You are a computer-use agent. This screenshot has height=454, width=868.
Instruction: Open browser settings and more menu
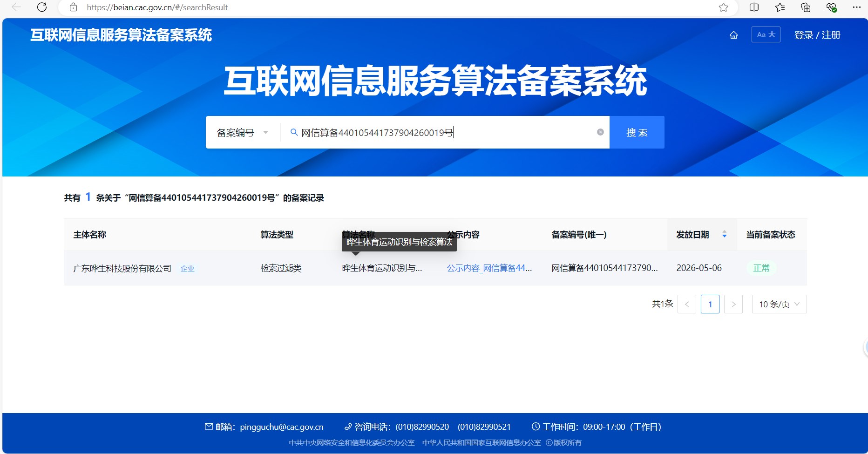pyautogui.click(x=856, y=7)
